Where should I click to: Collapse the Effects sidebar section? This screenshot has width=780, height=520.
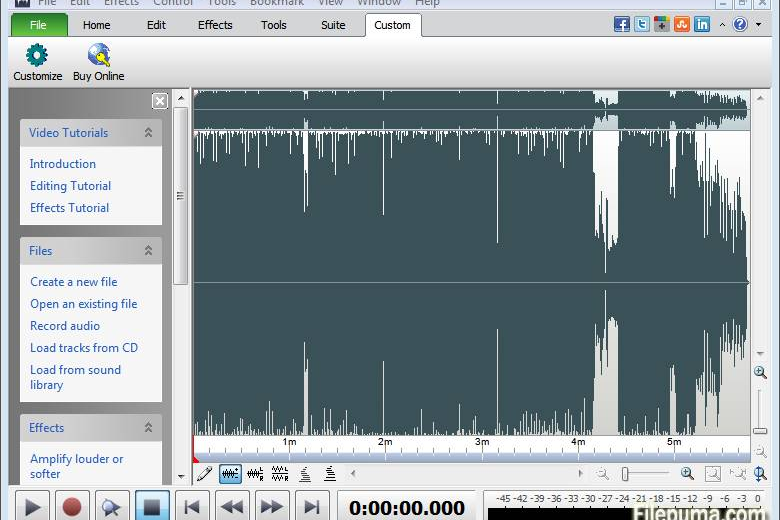tap(148, 427)
